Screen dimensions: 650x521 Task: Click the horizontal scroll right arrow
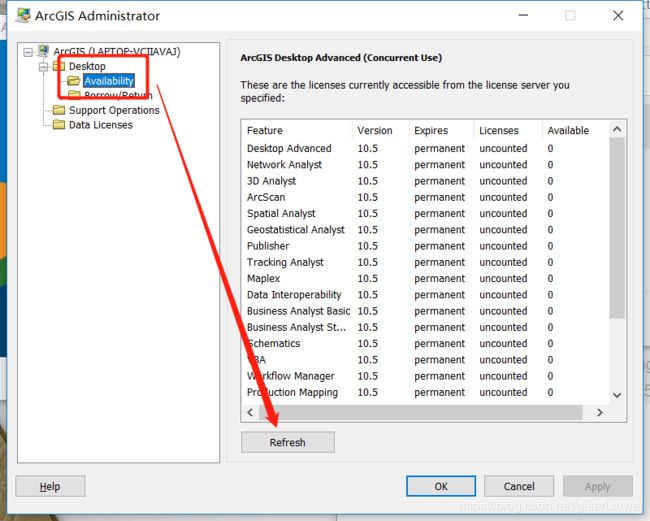599,412
